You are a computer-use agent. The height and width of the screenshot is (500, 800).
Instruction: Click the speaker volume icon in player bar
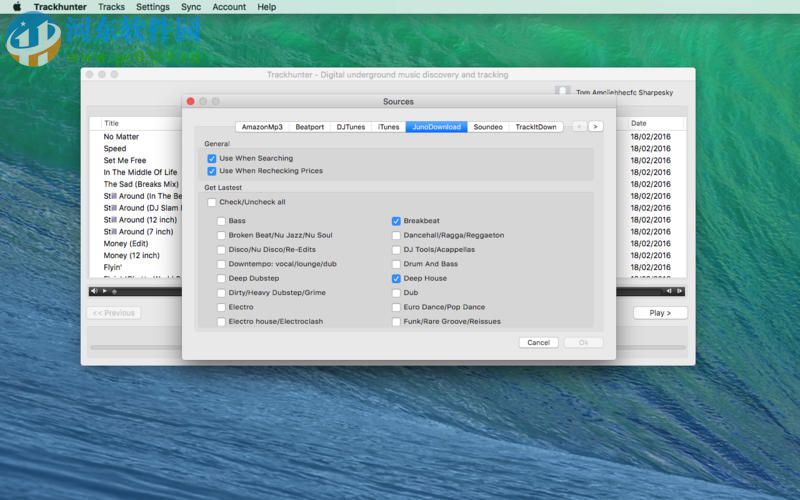click(93, 291)
